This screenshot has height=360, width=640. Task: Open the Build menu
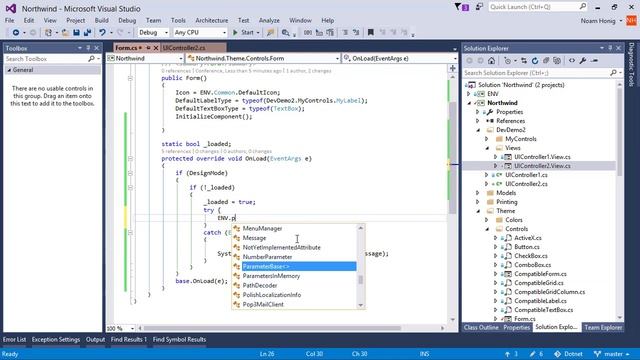tap(101, 20)
